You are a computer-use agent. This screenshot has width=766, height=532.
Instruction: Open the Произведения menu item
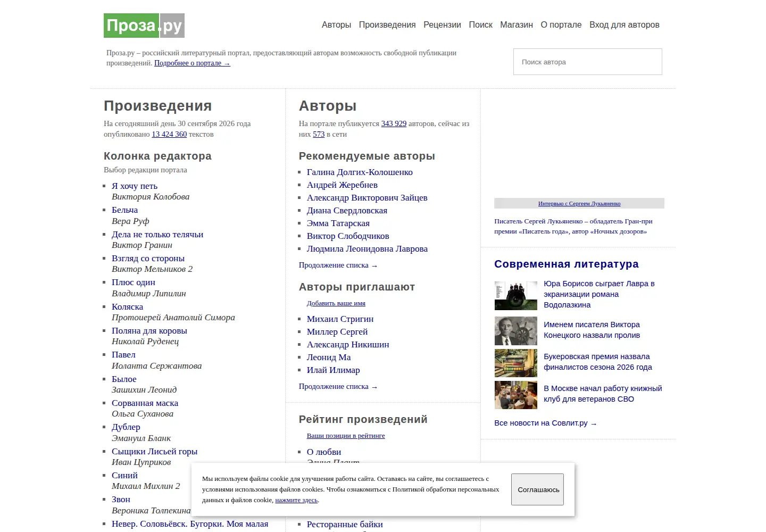tap(387, 24)
